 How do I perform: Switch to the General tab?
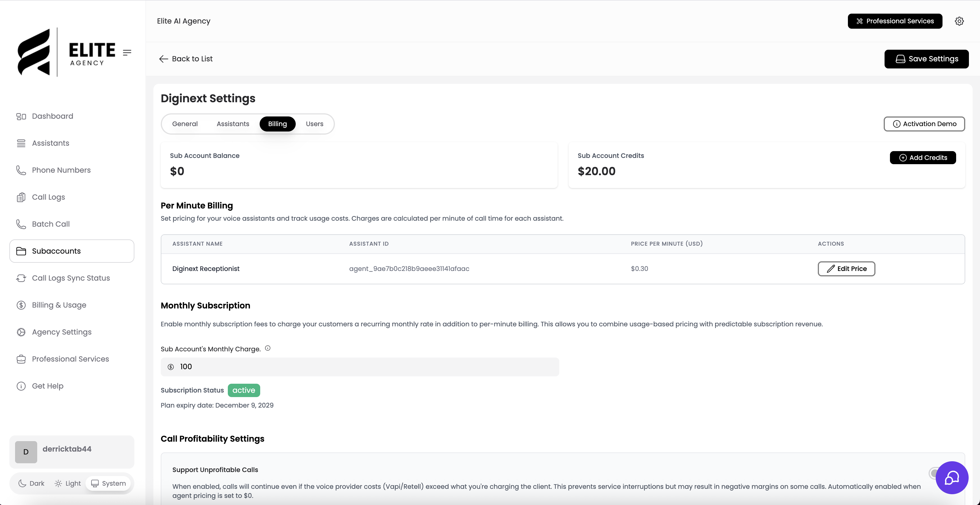tap(185, 124)
